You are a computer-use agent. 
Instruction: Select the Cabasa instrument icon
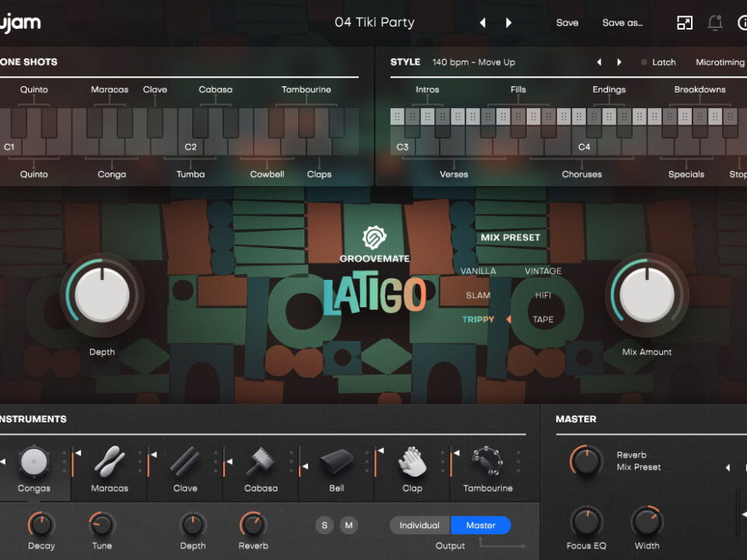pyautogui.click(x=261, y=462)
